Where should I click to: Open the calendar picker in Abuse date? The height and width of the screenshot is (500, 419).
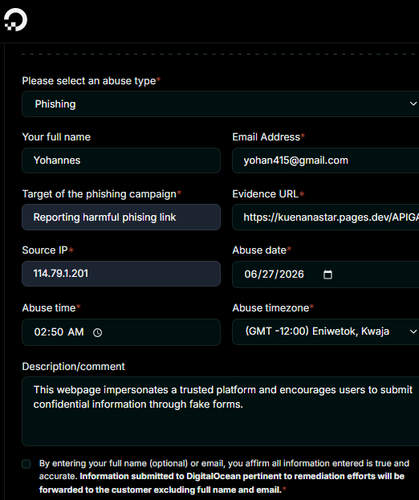(x=328, y=274)
